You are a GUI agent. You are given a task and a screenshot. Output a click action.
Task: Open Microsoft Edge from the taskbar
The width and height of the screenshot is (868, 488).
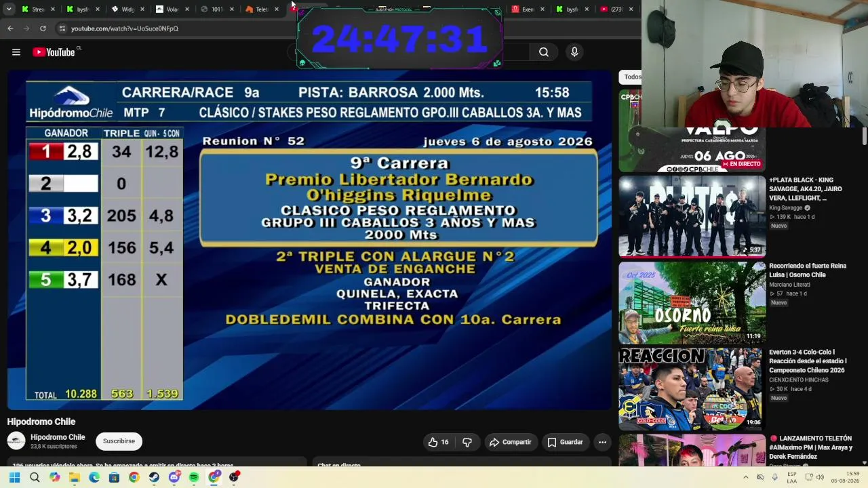[94, 477]
